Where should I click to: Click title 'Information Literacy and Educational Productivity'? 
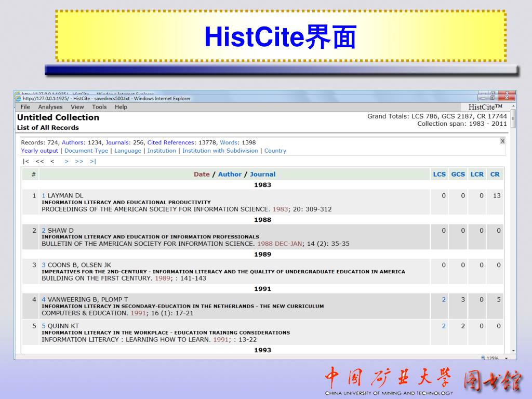coord(126,202)
